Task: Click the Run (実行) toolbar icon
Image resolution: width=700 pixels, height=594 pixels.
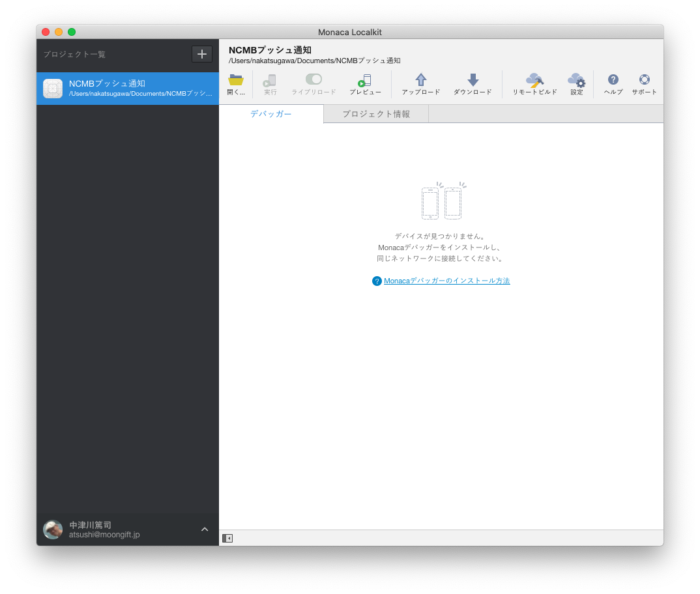Action: (x=270, y=80)
